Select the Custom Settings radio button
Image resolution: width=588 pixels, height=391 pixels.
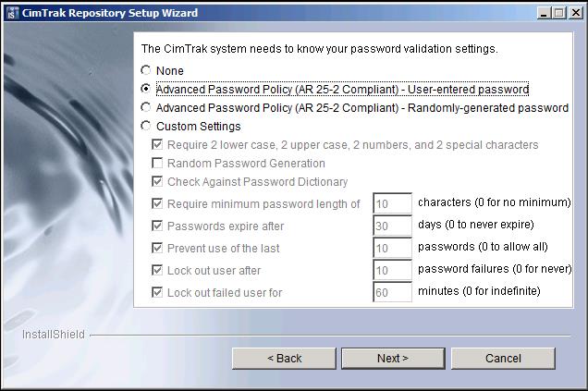pos(145,127)
